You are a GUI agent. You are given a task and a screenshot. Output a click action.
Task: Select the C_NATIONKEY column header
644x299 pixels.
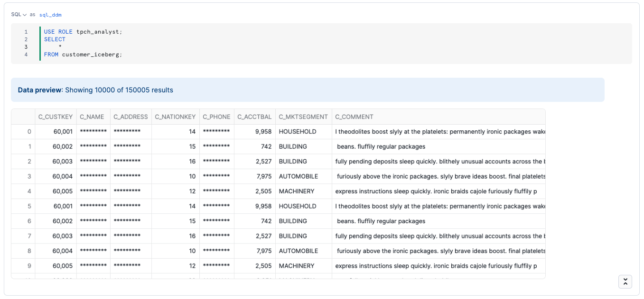(176, 117)
